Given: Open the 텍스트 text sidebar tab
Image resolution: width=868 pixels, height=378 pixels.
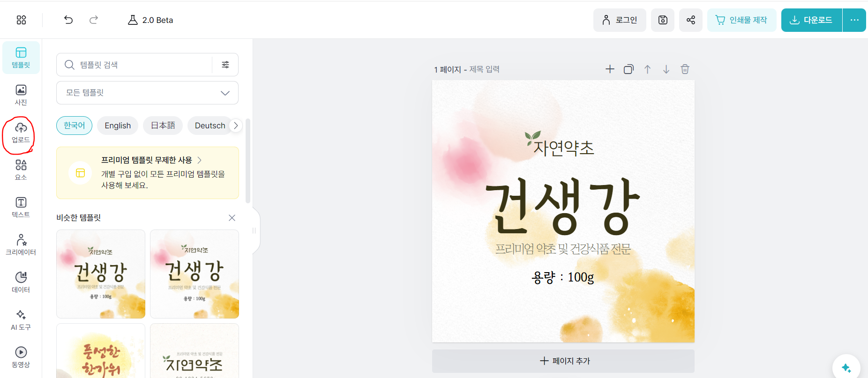Looking at the screenshot, I should click(21, 208).
